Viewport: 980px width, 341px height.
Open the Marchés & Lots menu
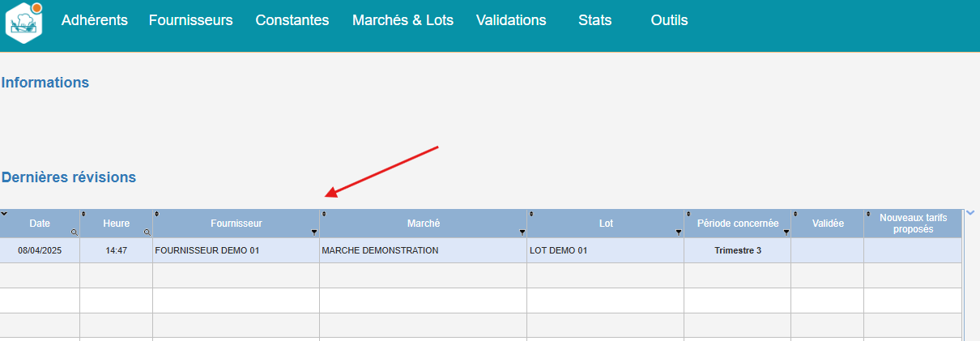(x=403, y=20)
